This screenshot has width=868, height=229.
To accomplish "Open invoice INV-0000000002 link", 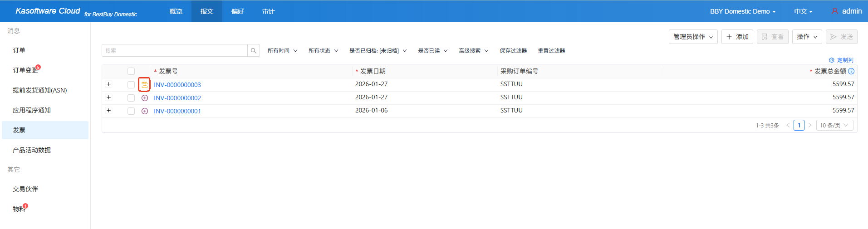I will point(177,98).
